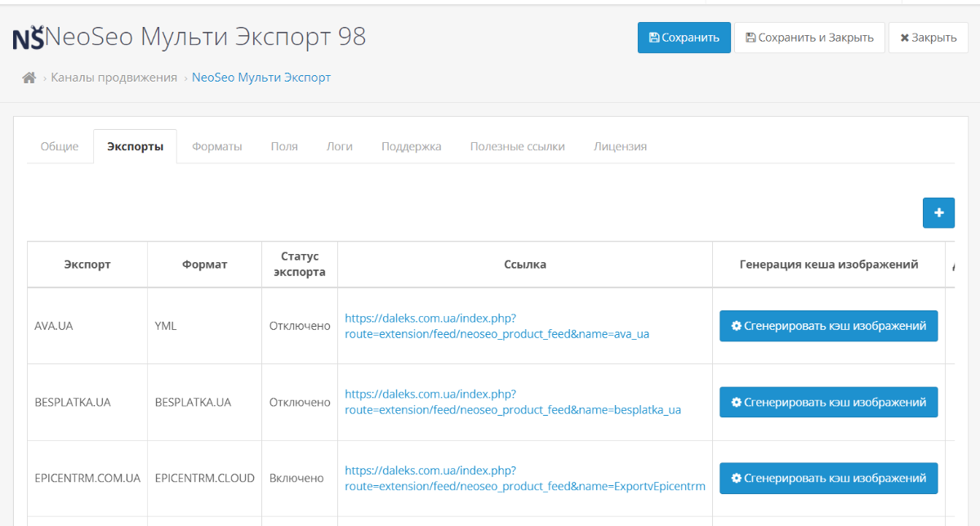980x526 pixels.
Task: Select the Экспорты tab
Action: 135,146
